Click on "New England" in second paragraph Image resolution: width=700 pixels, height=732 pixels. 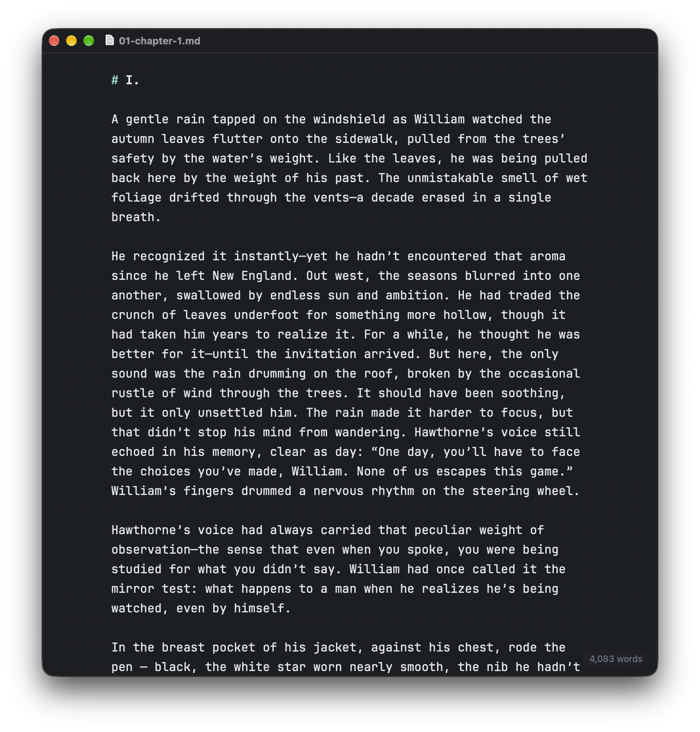[x=252, y=276]
